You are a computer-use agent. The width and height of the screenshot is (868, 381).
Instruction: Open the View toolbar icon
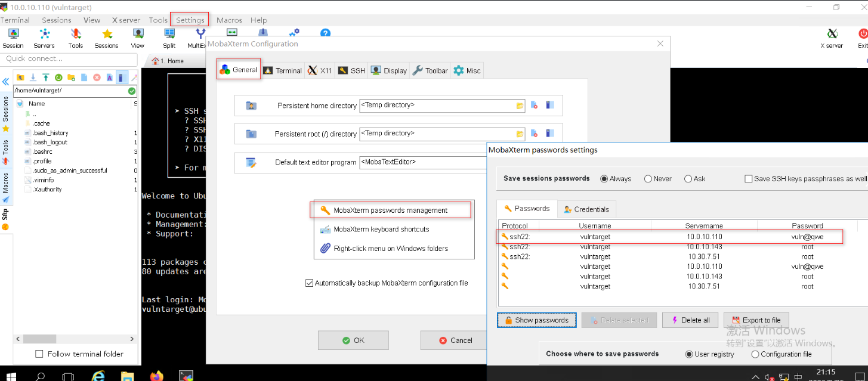(138, 39)
